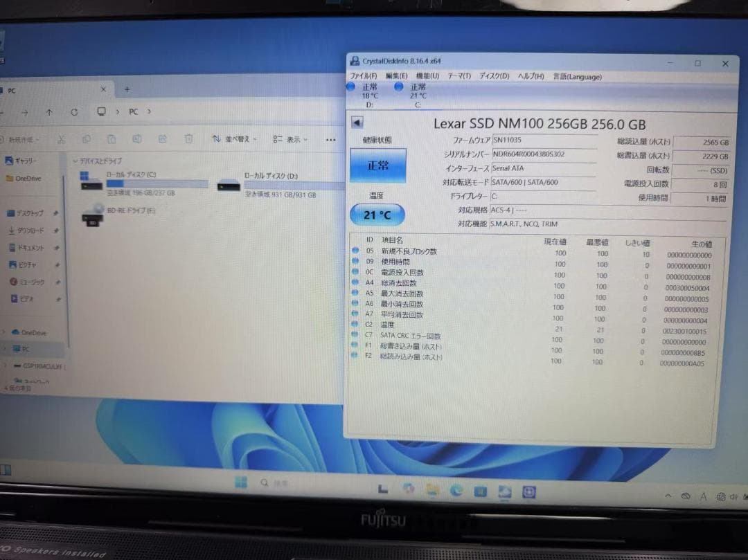Screen dimensions: 748x560
Task: Open the 並べ替え sort dropdown
Action: click(x=234, y=139)
